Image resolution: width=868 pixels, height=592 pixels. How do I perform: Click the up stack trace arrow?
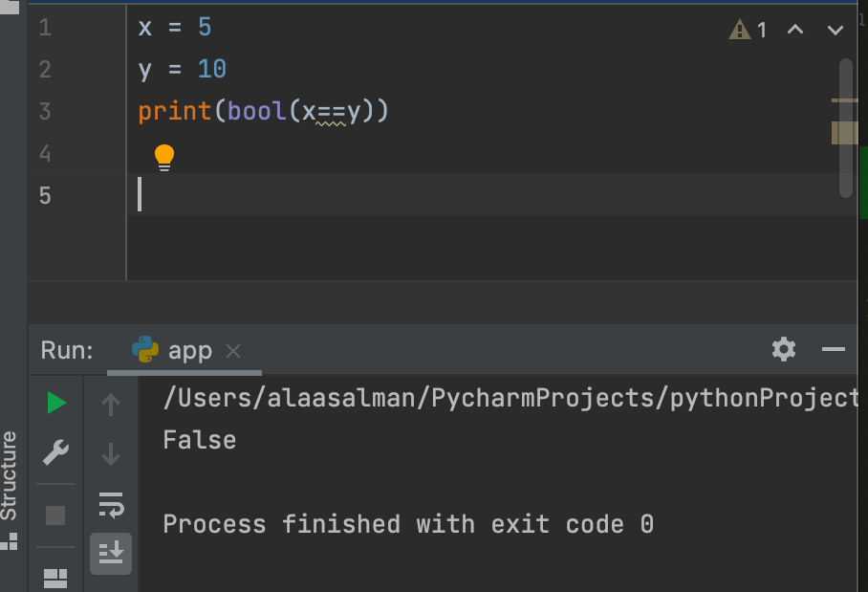[111, 405]
